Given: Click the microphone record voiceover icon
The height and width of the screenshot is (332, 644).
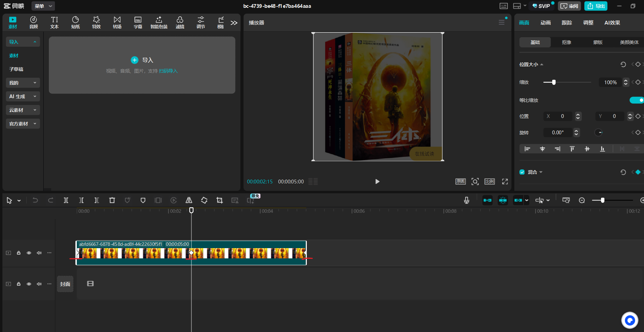Looking at the screenshot, I should tap(467, 200).
